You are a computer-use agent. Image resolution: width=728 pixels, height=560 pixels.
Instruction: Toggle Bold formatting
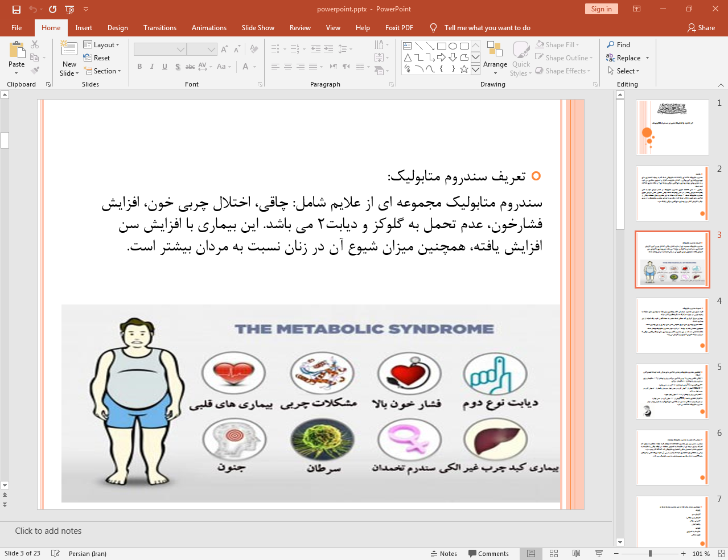coord(139,67)
